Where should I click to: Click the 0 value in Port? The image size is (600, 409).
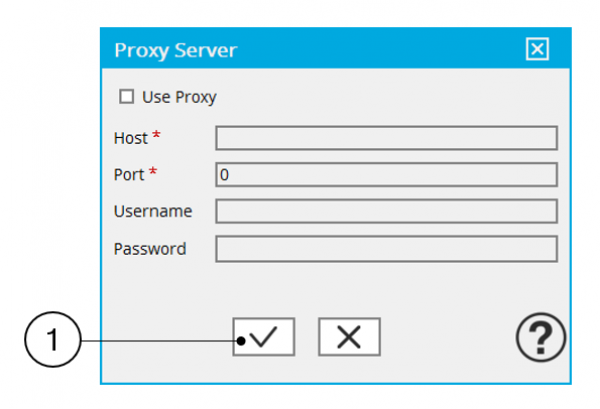click(x=224, y=175)
